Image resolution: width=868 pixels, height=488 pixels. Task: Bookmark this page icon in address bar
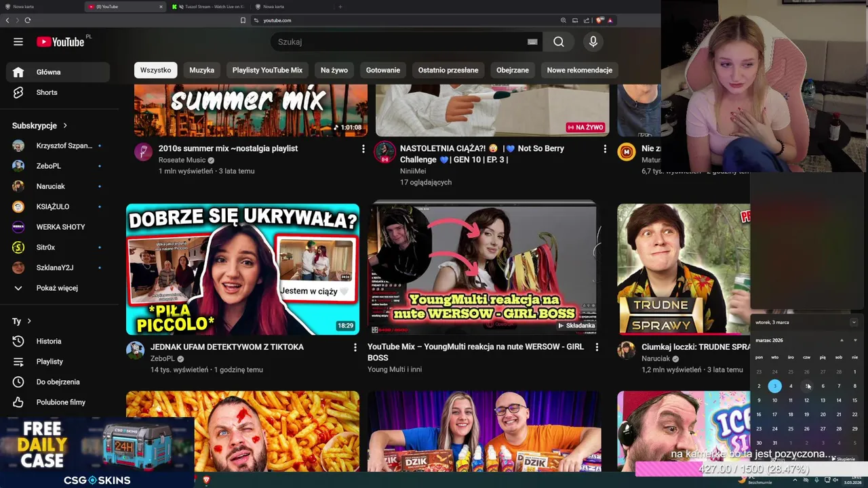(243, 20)
